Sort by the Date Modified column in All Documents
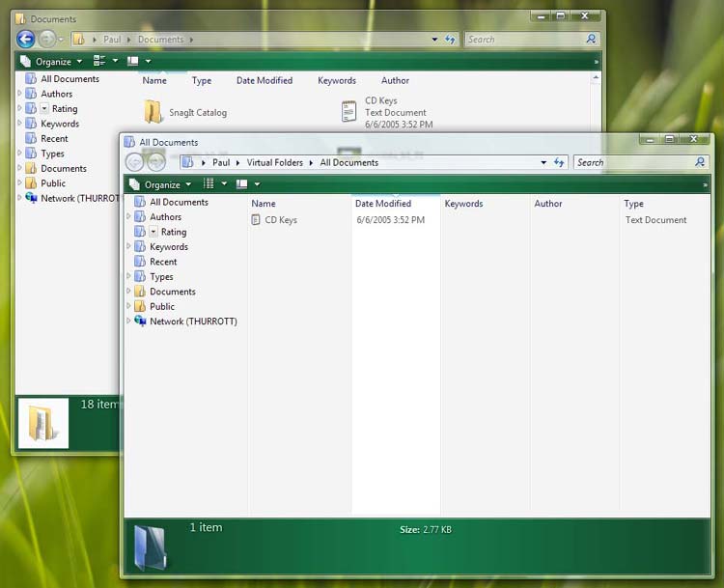 (383, 204)
